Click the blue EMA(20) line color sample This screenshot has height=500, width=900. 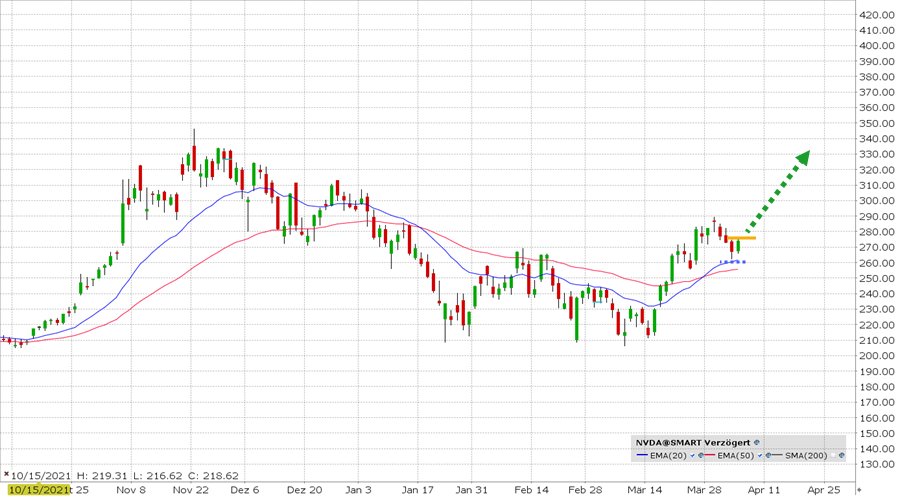click(x=642, y=455)
